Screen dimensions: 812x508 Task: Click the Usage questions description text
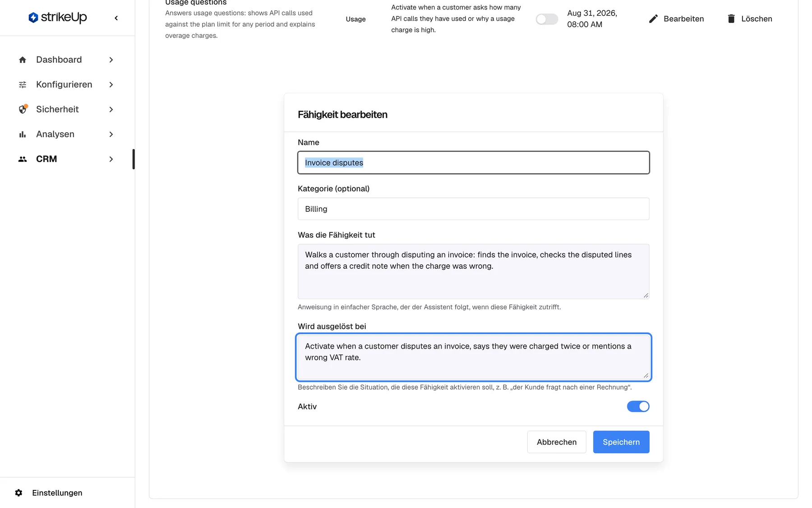point(240,24)
